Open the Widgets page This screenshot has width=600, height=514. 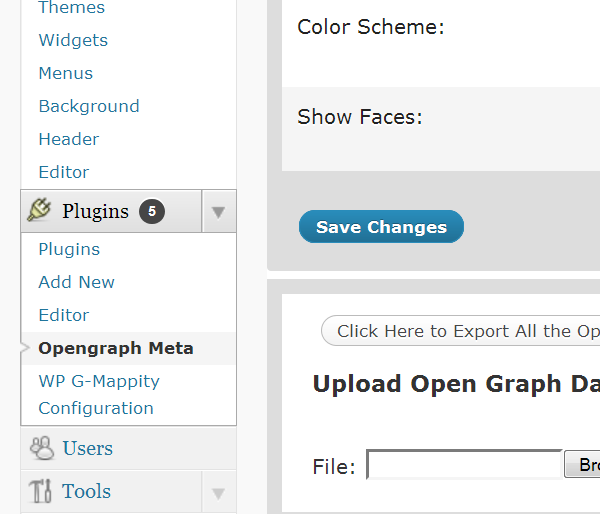[x=73, y=40]
